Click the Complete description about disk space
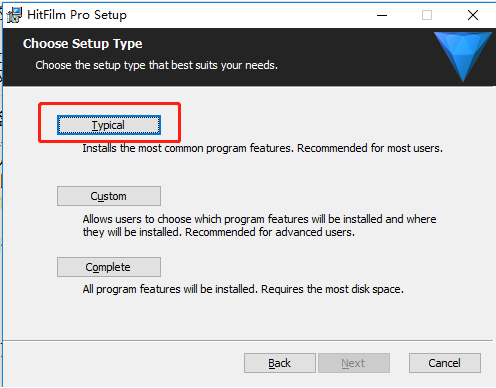Image resolution: width=496 pixels, height=388 pixels. click(243, 289)
